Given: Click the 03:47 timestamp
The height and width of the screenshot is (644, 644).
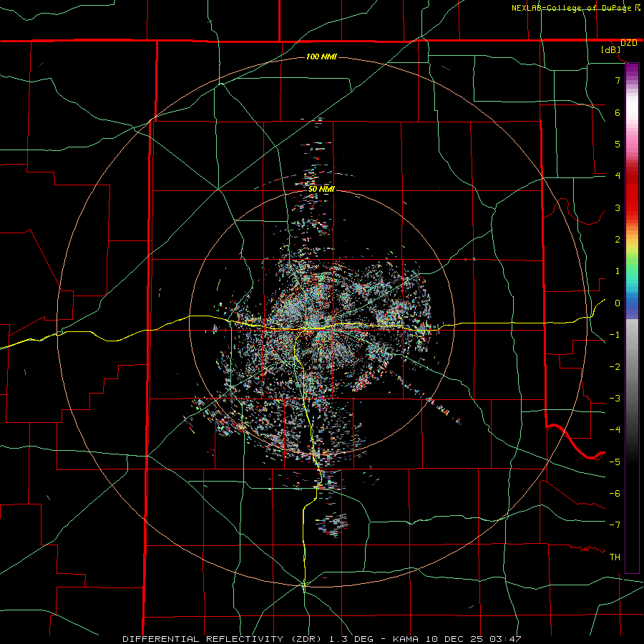Looking at the screenshot, I should pos(506,639).
